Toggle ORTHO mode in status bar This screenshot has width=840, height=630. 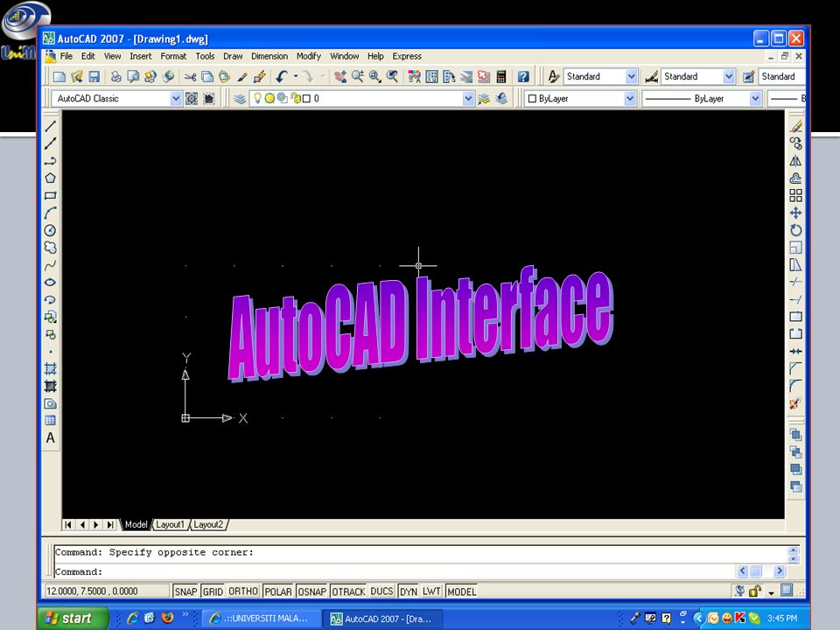coord(243,591)
